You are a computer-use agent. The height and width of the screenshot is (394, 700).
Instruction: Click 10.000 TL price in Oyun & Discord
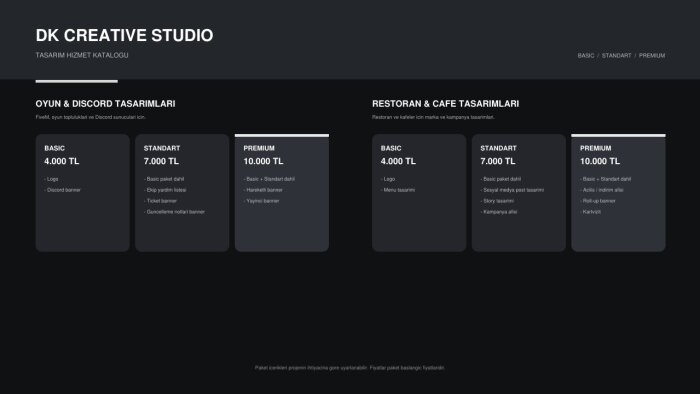263,161
